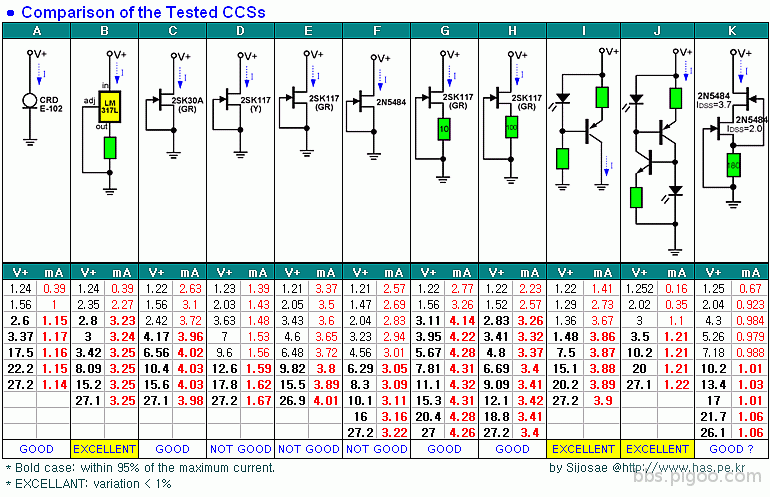Click the current value 0.979
Screen dimensions: 770x497
click(750, 337)
